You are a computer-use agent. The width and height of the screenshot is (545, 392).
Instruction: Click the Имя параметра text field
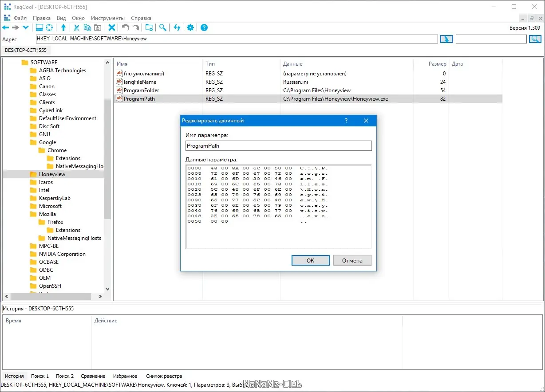click(x=278, y=145)
